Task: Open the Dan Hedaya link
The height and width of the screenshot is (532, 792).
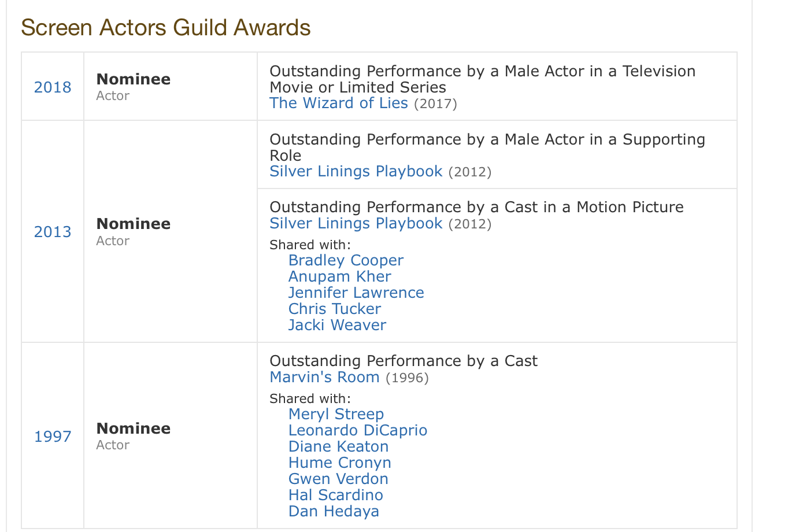Action: click(x=334, y=512)
